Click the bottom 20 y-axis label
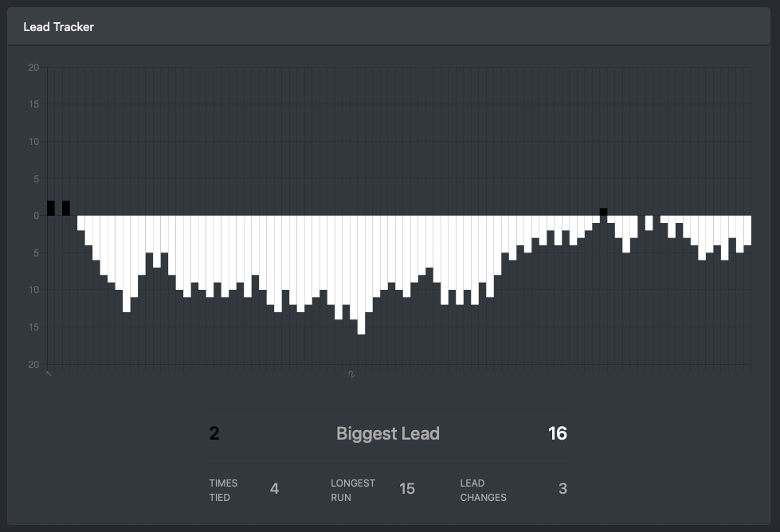 click(33, 365)
